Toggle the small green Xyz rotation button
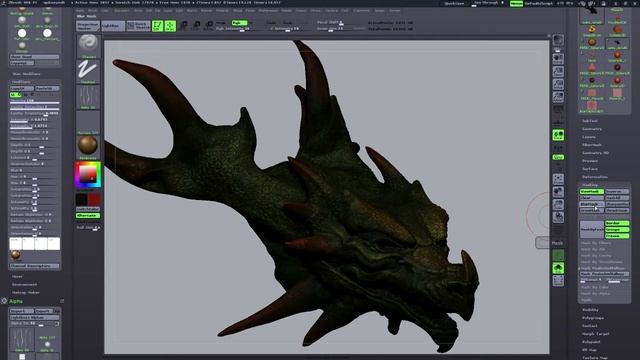Image resolution: width=640 pixels, height=360 pixels. 558,157
